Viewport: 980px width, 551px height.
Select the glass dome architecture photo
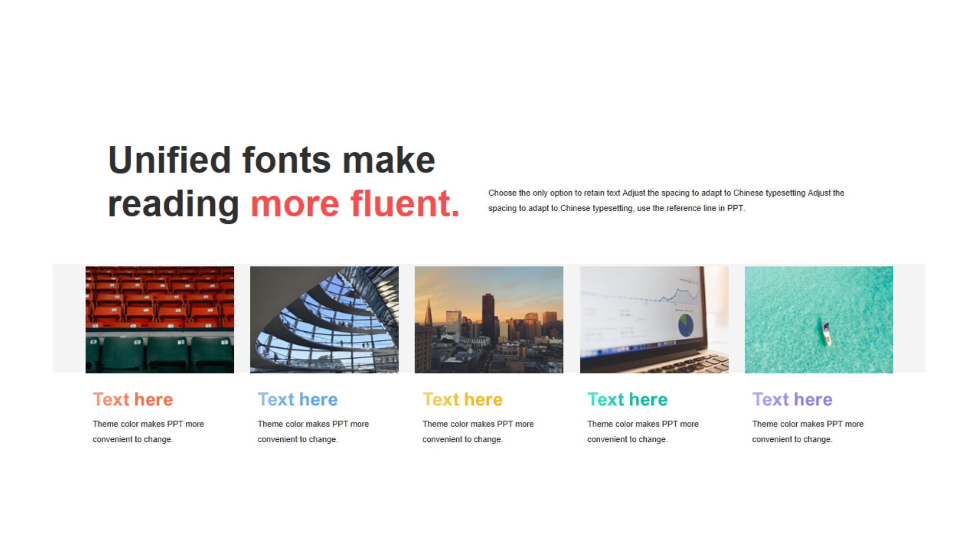(x=324, y=319)
